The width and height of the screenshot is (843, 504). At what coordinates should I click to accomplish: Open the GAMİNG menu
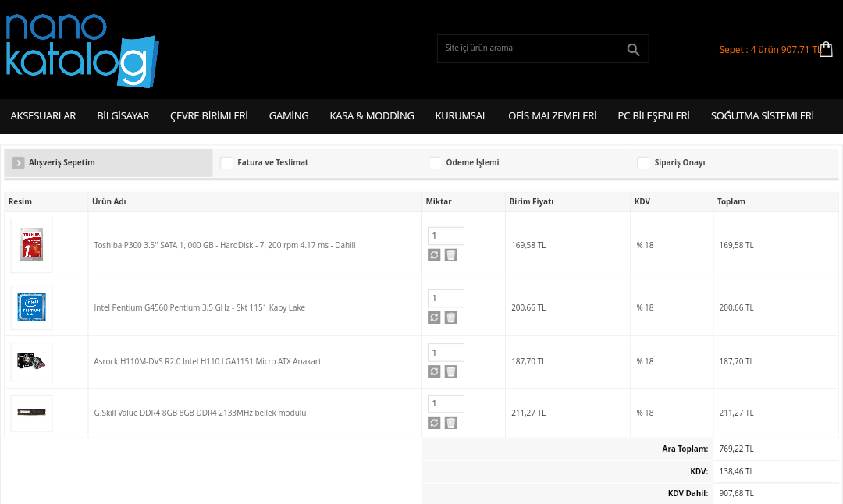click(289, 116)
